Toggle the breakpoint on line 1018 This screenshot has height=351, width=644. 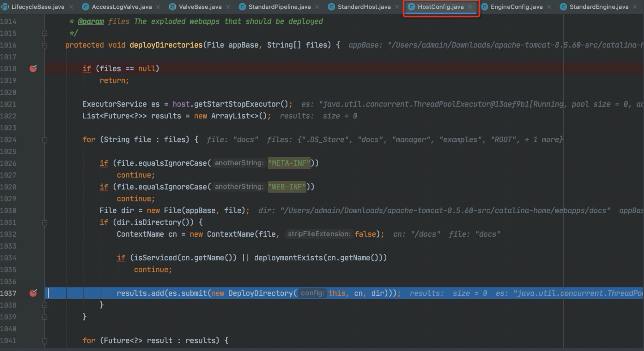33,69
